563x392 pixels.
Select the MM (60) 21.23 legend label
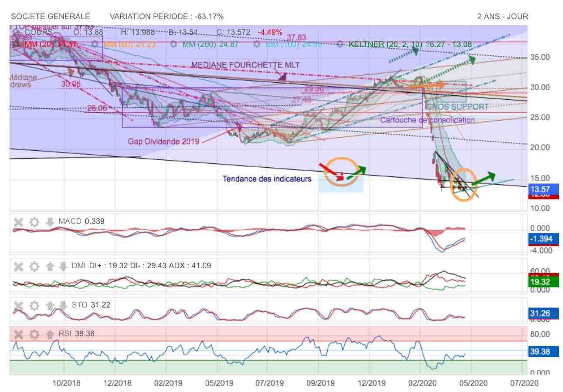[x=129, y=44]
